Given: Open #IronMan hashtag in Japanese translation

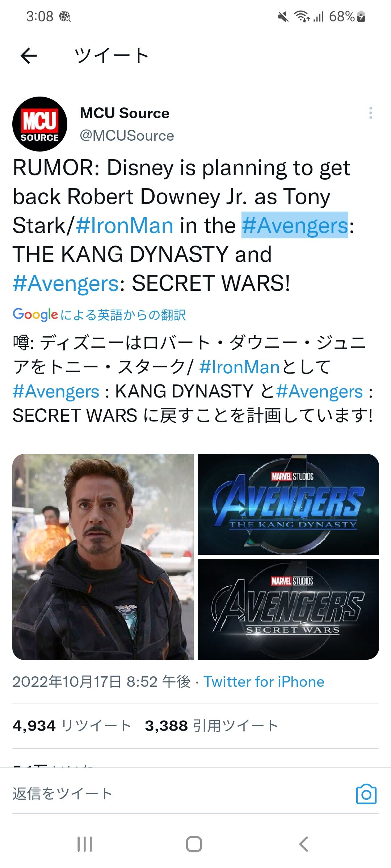Looking at the screenshot, I should tap(239, 367).
